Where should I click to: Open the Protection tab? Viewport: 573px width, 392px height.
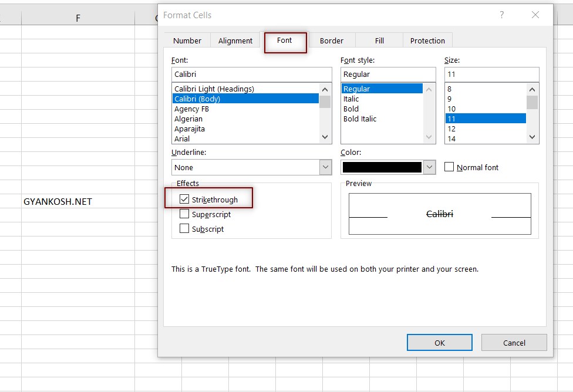427,40
